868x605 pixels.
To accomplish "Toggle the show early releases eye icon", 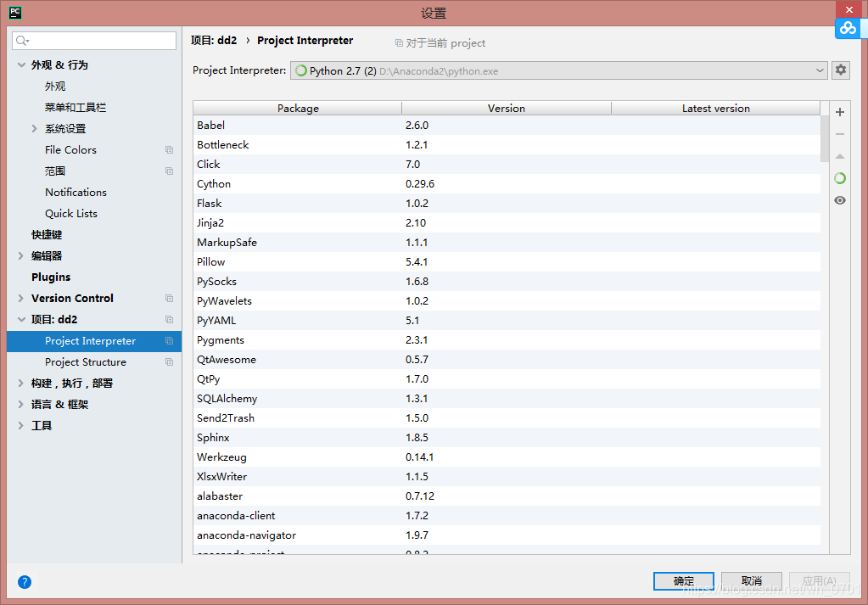I will click(x=840, y=200).
